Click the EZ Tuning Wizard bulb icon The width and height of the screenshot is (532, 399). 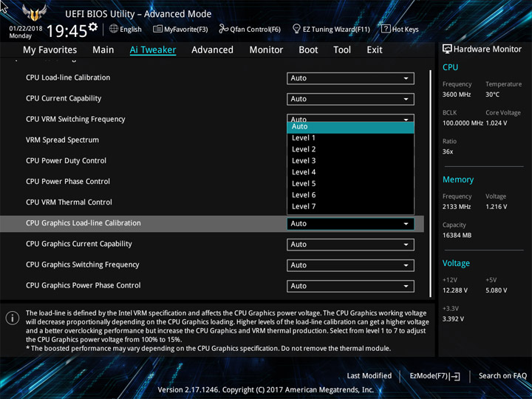pos(296,29)
